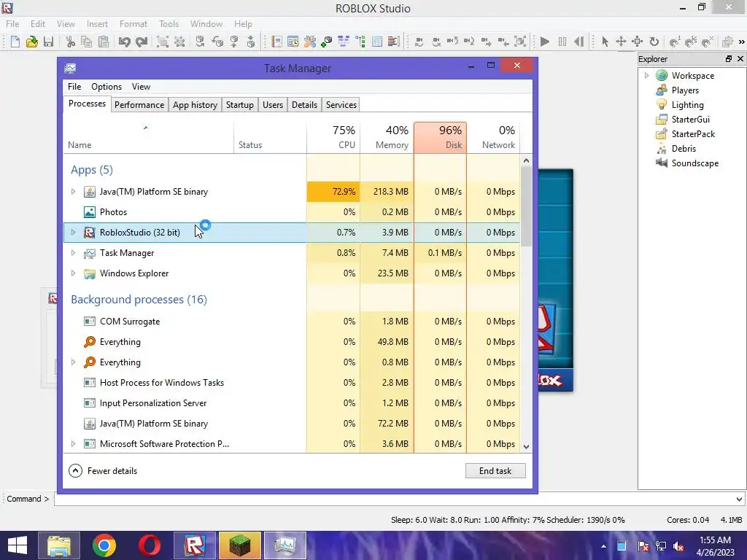The width and height of the screenshot is (747, 560).
Task: Click the Pause icon in Studio toolbar
Action: click(x=562, y=42)
